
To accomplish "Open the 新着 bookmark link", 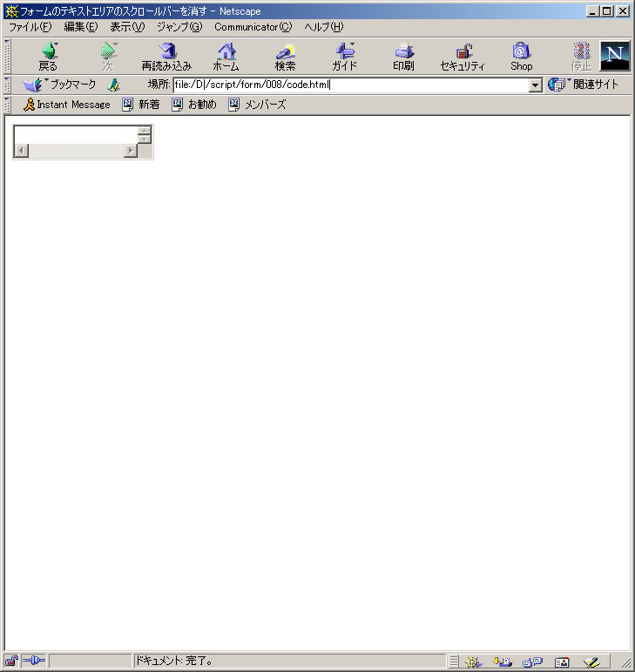I will coord(141,105).
